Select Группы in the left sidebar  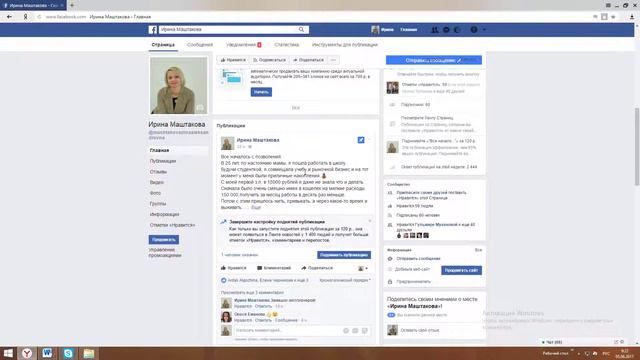pos(158,204)
